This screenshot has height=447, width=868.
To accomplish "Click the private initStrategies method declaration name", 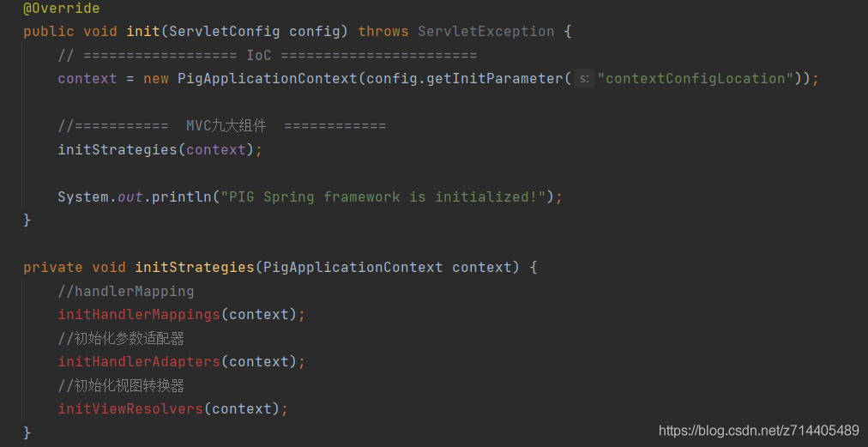I will (195, 268).
